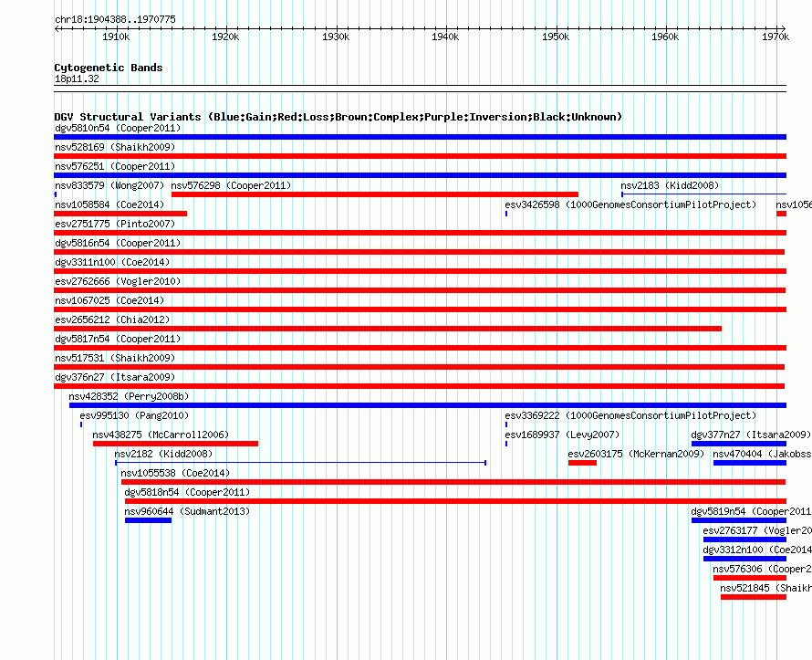Viewport: 812px width, 660px height.
Task: Select nsv1067025 (Coe2014) label
Action: [109, 300]
